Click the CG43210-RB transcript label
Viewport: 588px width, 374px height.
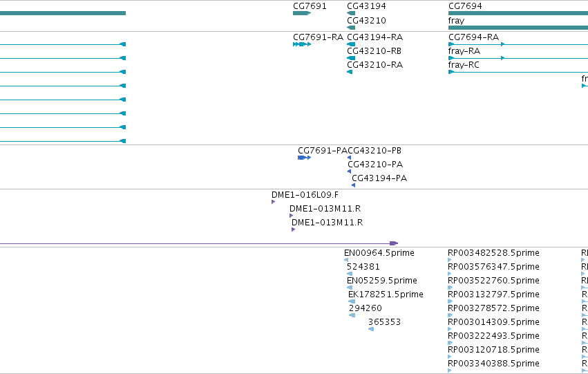(374, 51)
